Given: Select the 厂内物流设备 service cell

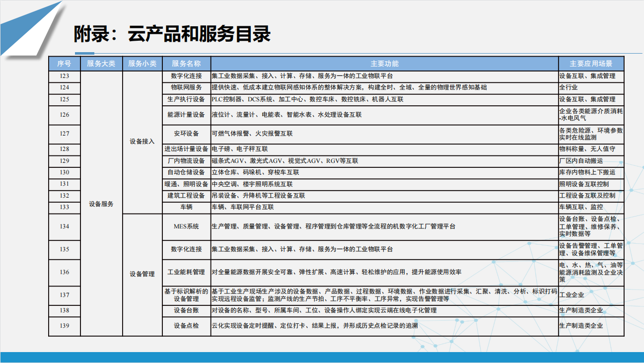Looking at the screenshot, I should coord(186,161).
